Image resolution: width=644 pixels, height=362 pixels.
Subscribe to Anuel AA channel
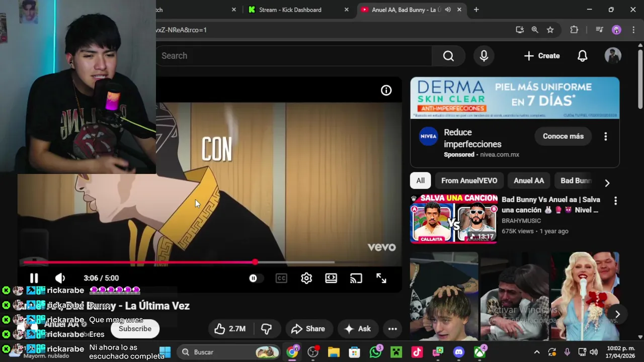(135, 329)
